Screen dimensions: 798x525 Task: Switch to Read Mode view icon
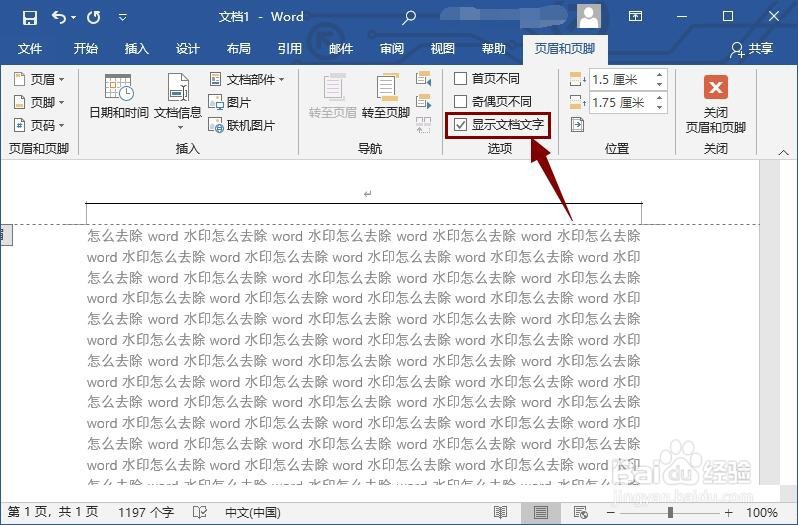coord(500,512)
